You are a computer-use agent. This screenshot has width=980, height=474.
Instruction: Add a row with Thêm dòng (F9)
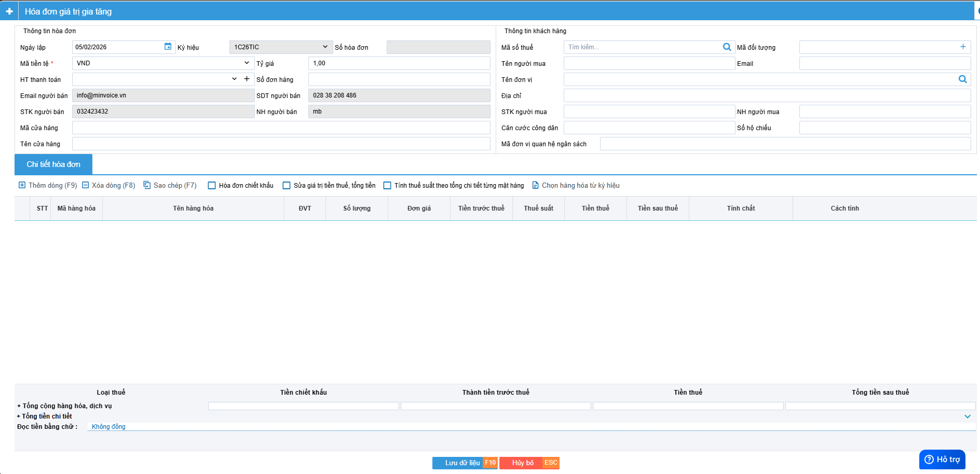[x=48, y=186]
